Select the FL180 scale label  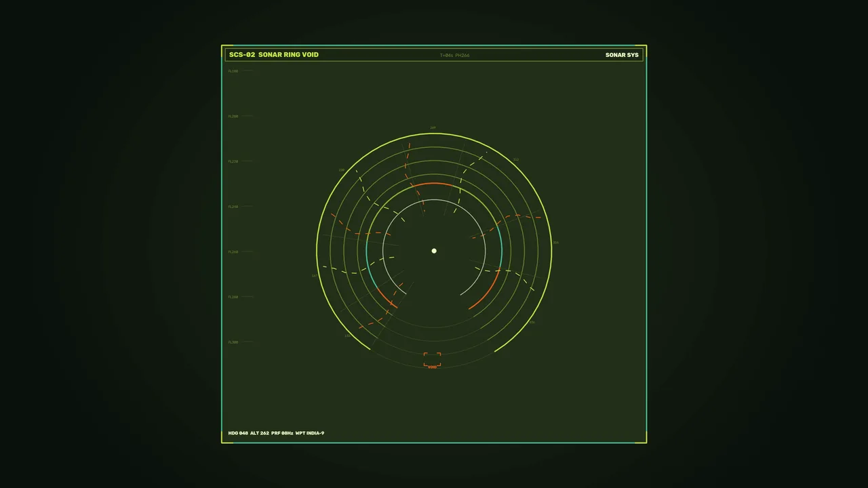[233, 71]
